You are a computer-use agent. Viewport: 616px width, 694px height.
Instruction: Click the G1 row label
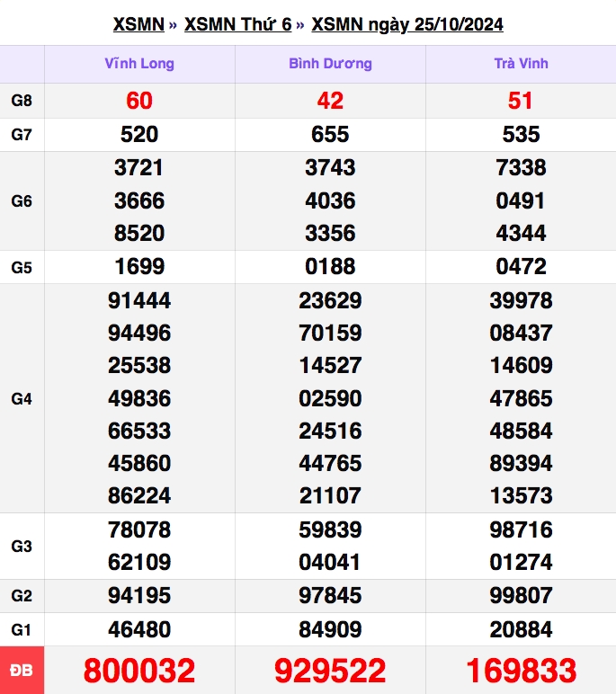pos(22,629)
